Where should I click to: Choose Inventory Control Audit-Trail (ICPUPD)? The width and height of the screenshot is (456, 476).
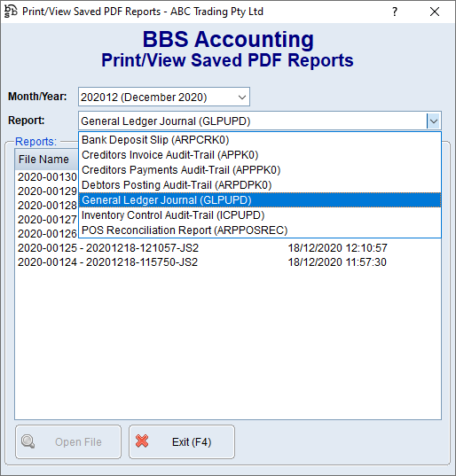click(x=260, y=215)
